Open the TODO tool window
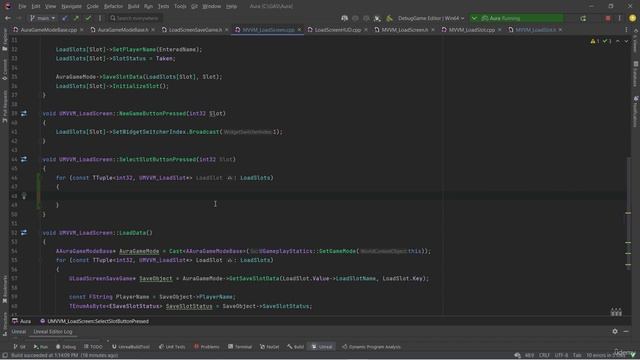Screen dimensions: 640x360 pyautogui.click(x=93, y=347)
